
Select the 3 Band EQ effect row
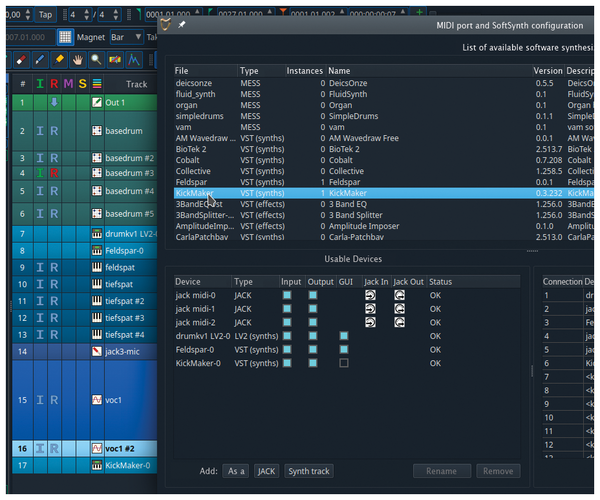click(384, 204)
